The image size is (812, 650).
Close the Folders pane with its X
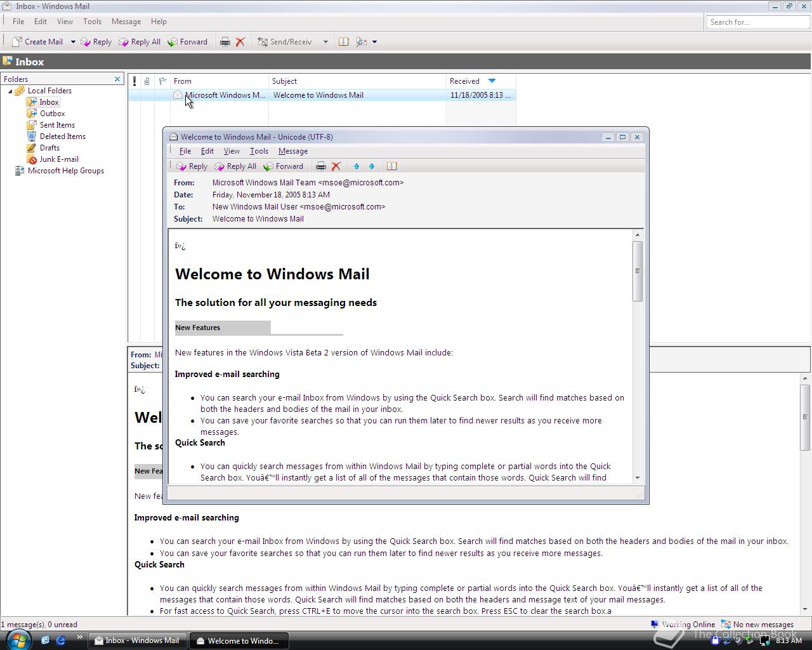[x=117, y=79]
